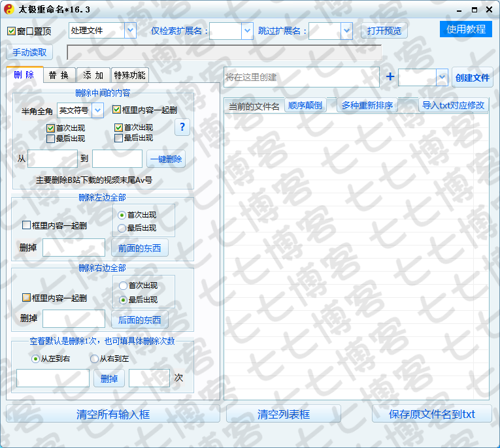Focus 删掉 field in 删除右边全部 group

click(74, 319)
